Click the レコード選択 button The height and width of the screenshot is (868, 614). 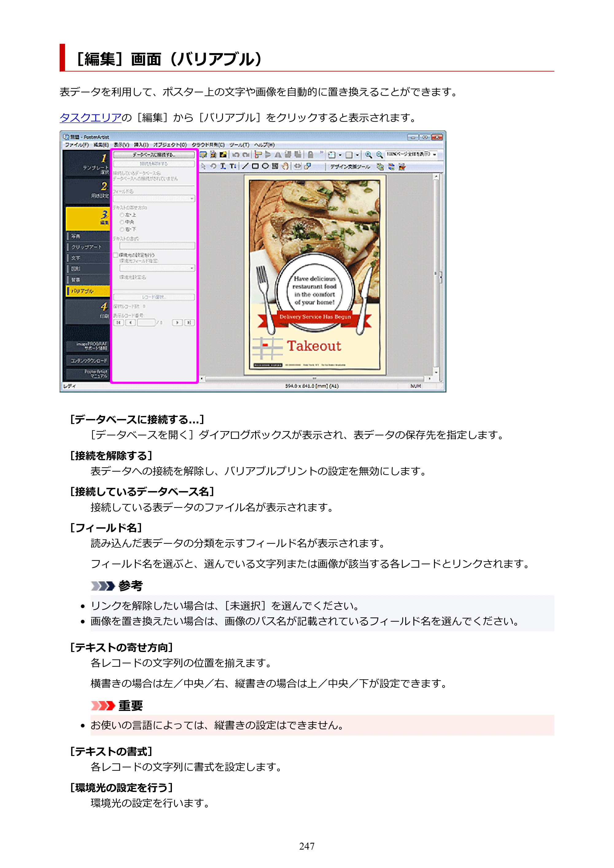pos(154,297)
